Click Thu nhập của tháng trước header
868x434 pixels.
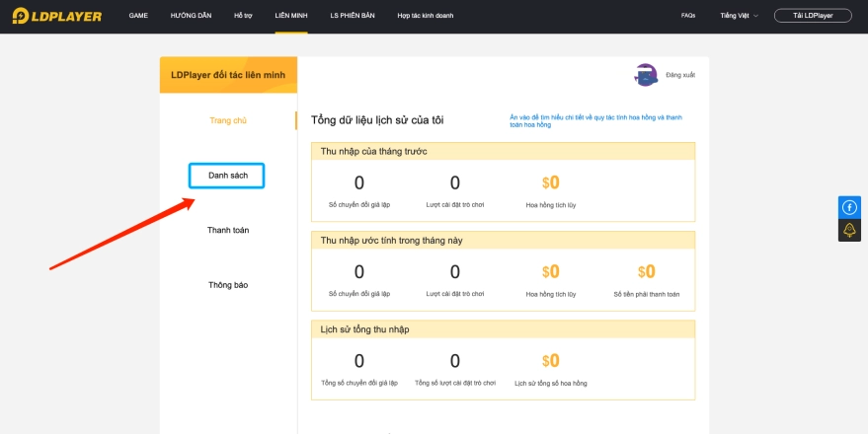(x=504, y=152)
